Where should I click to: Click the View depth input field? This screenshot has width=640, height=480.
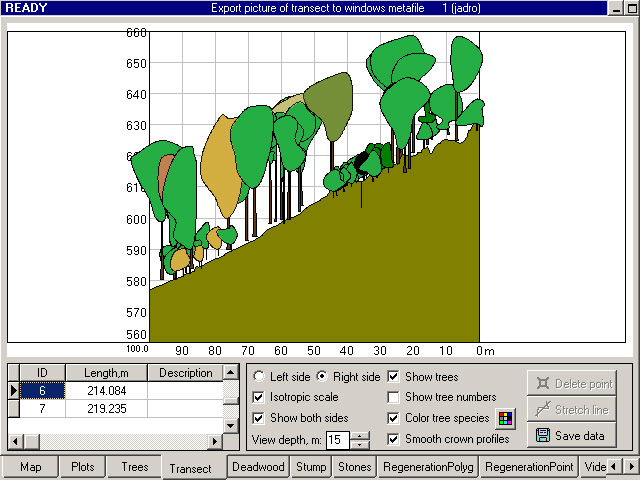[338, 440]
